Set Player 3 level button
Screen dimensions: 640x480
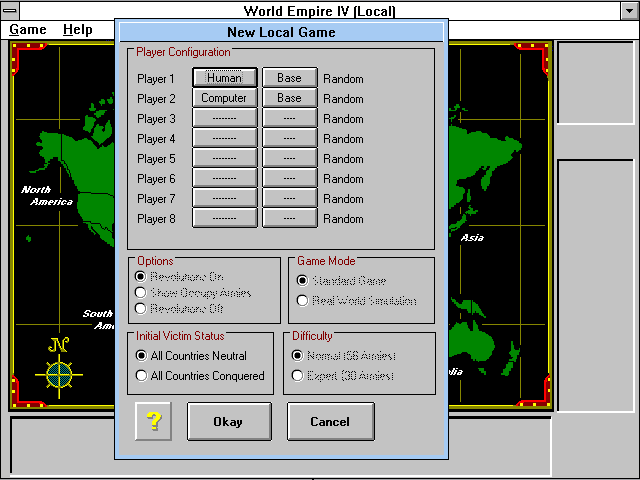(x=290, y=118)
